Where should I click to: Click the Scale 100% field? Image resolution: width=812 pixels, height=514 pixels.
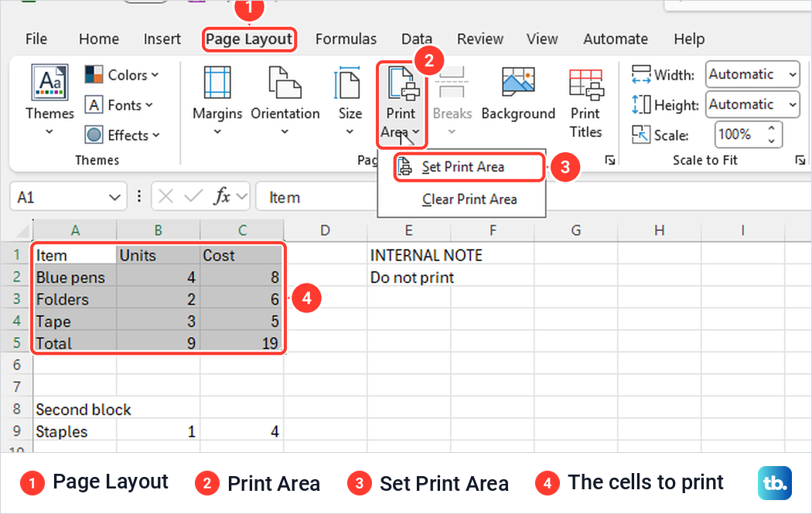coord(739,134)
